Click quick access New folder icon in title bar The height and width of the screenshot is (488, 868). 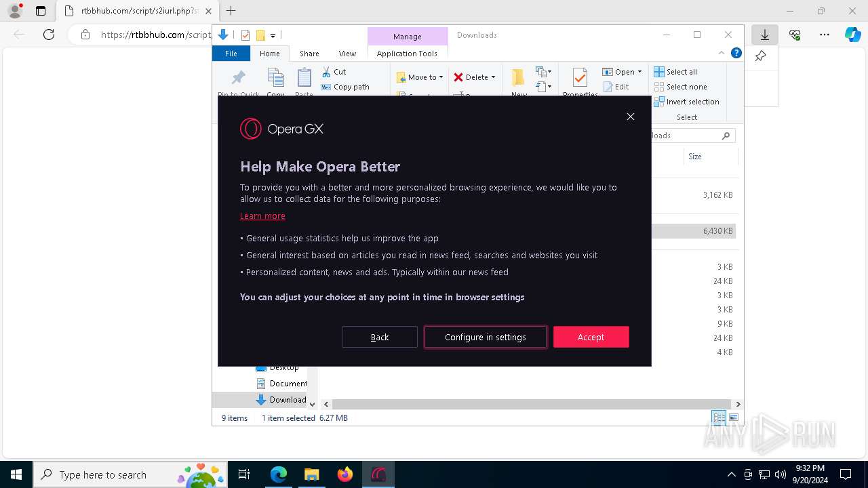tap(260, 35)
